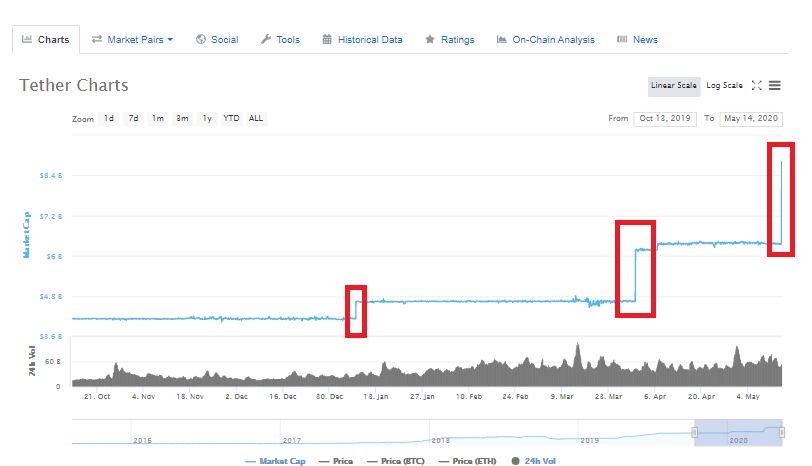Set zoom to 1y
This screenshot has width=812, height=466.
207,119
